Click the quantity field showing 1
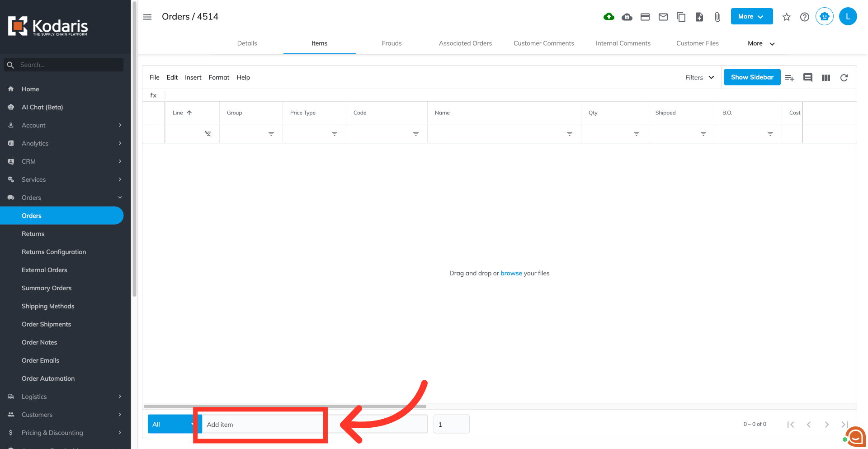 pos(452,424)
